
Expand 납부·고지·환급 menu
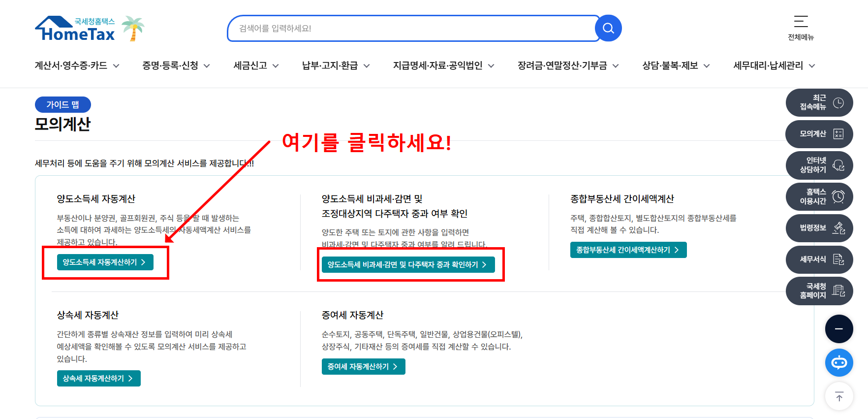336,65
